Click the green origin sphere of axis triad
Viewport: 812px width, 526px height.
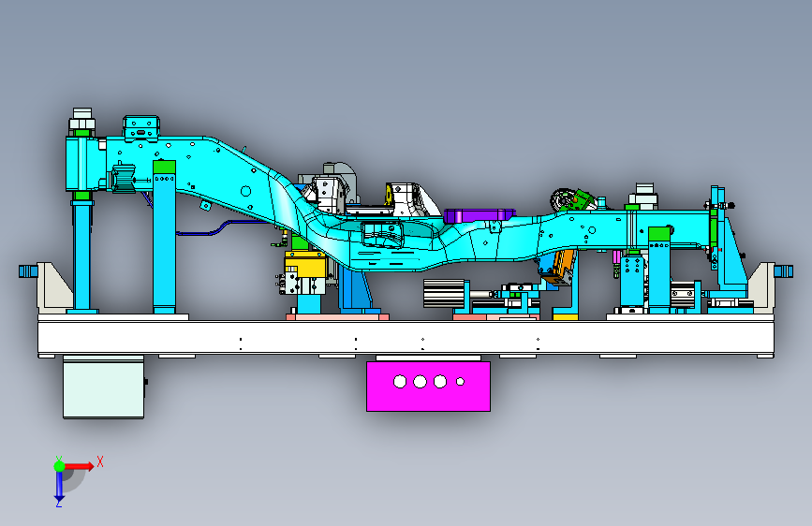click(x=59, y=466)
